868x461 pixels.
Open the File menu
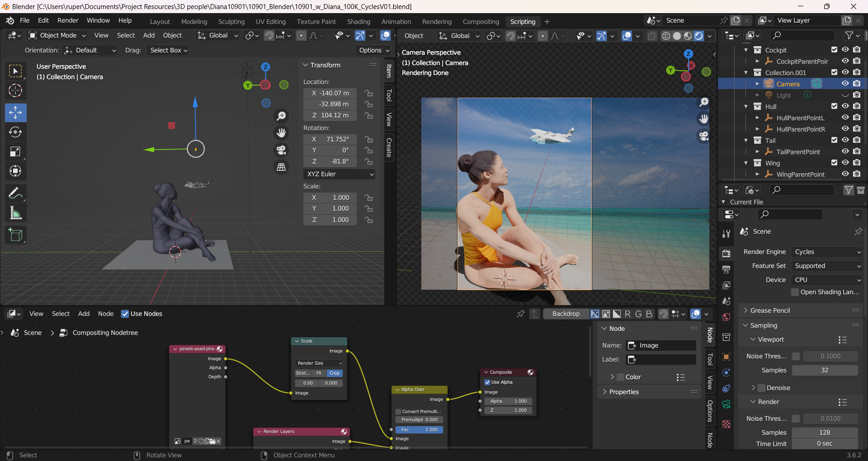(x=25, y=21)
